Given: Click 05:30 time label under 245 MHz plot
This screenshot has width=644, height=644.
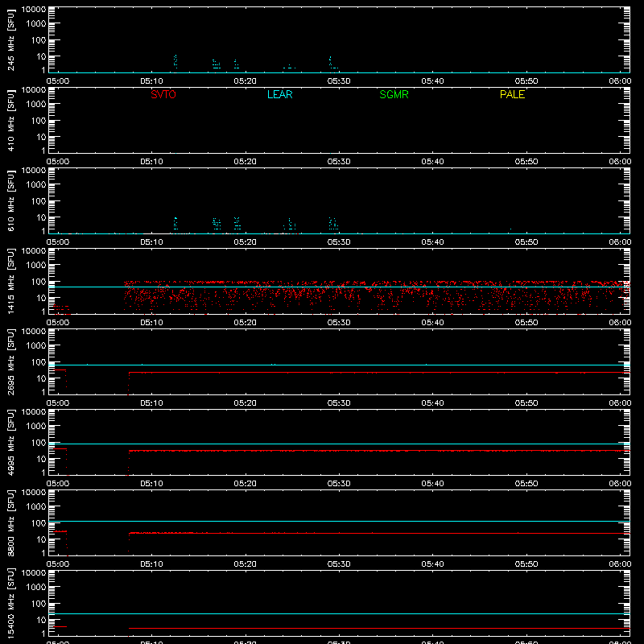Looking at the screenshot, I should 339,81.
